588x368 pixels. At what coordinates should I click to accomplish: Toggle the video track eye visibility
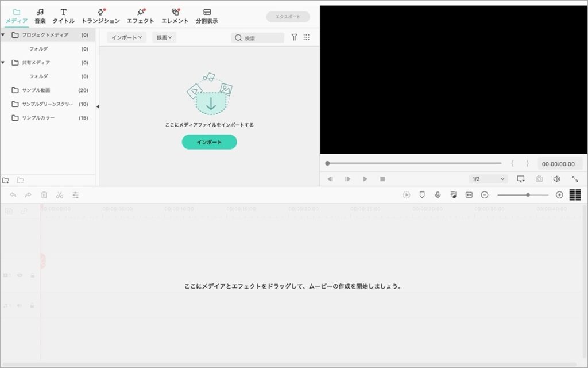pos(20,275)
